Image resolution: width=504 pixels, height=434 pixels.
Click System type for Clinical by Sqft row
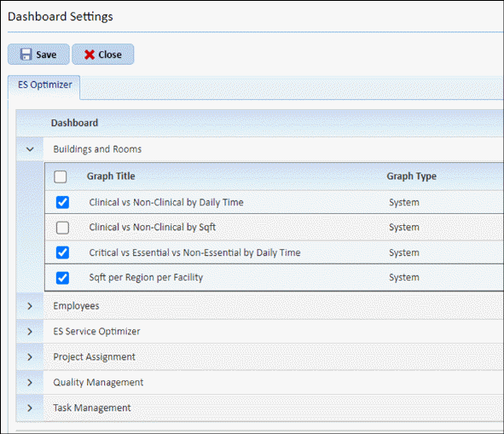pos(404,228)
